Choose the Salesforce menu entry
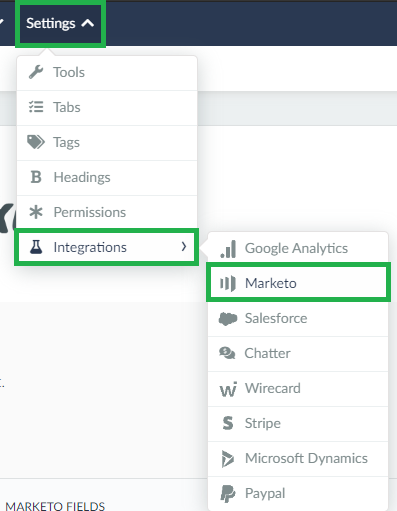The width and height of the screenshot is (397, 511). point(298,319)
